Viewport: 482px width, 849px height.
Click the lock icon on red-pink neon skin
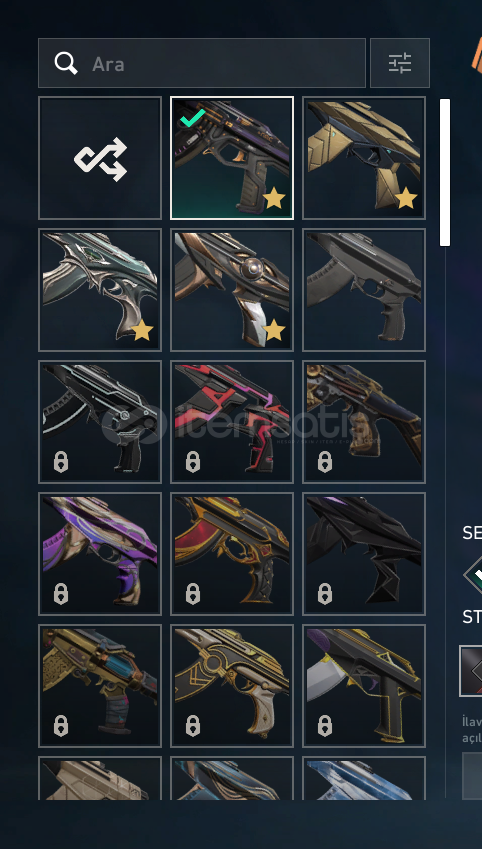point(193,462)
